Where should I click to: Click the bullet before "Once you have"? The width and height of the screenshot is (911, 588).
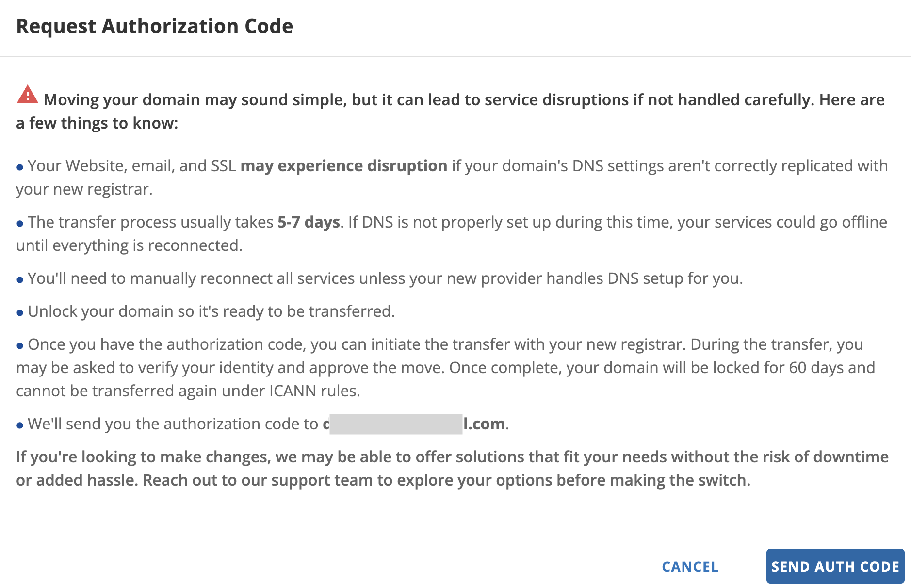(x=20, y=346)
